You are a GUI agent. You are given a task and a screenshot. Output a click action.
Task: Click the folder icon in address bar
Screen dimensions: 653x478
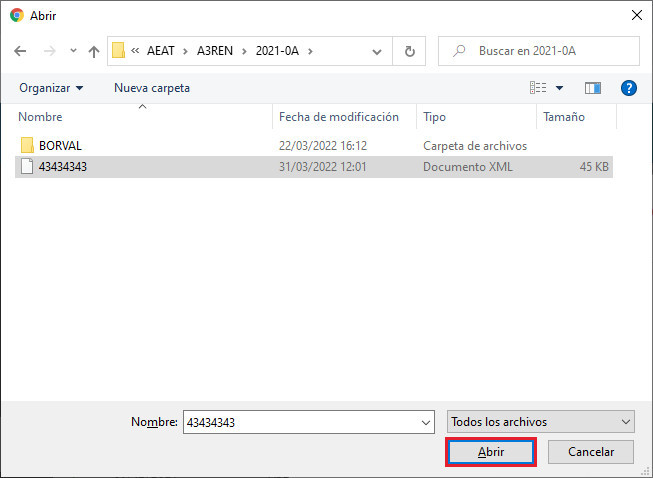118,51
